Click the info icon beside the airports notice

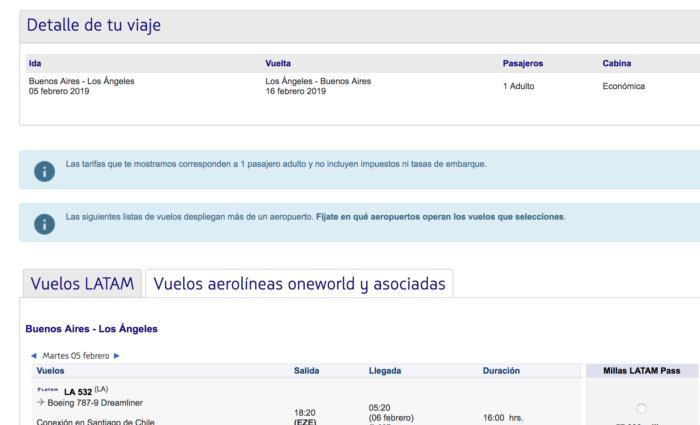coord(44,223)
